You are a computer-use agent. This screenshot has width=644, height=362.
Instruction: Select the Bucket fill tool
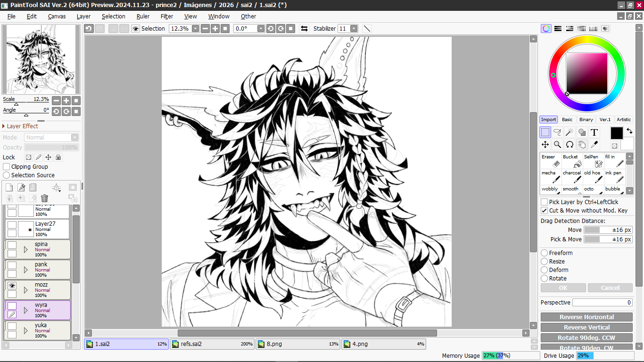(571, 161)
